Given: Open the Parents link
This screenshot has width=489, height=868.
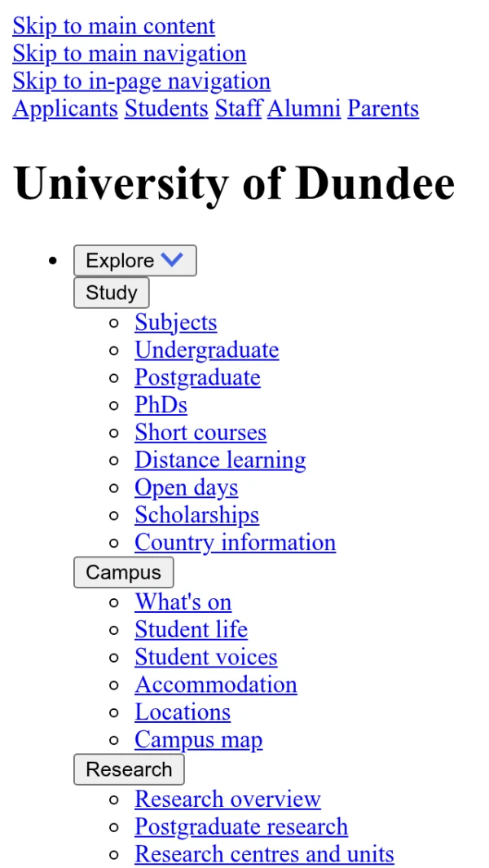Looking at the screenshot, I should pyautogui.click(x=383, y=109).
